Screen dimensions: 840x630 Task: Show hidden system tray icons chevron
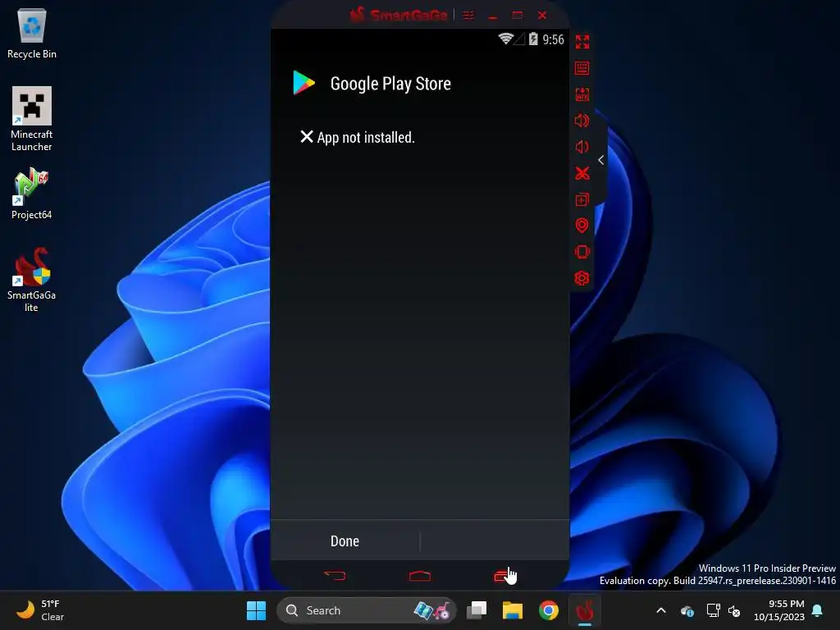[x=661, y=610]
